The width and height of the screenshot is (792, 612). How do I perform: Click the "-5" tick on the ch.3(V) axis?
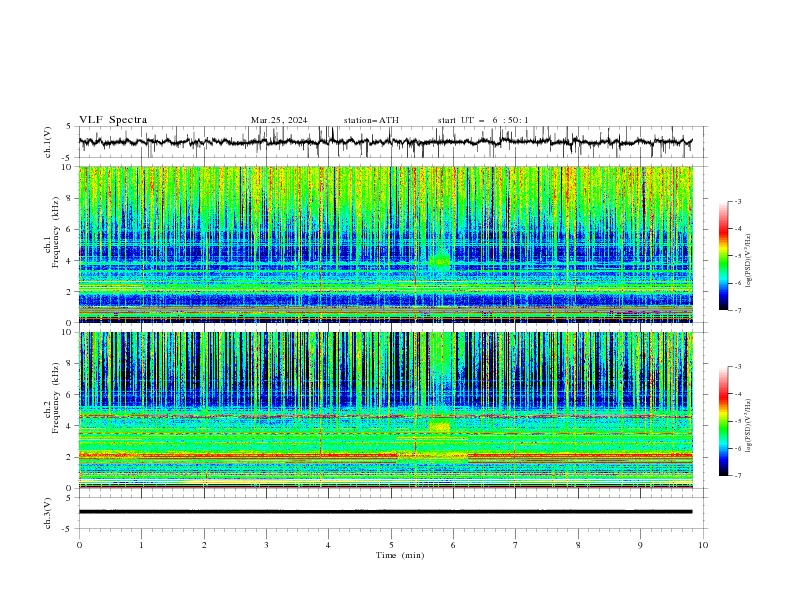click(x=66, y=529)
